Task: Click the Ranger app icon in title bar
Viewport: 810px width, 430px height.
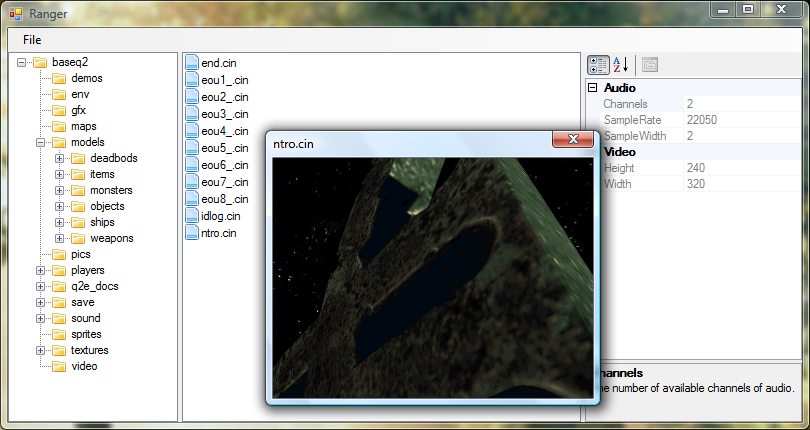Action: pyautogui.click(x=15, y=12)
